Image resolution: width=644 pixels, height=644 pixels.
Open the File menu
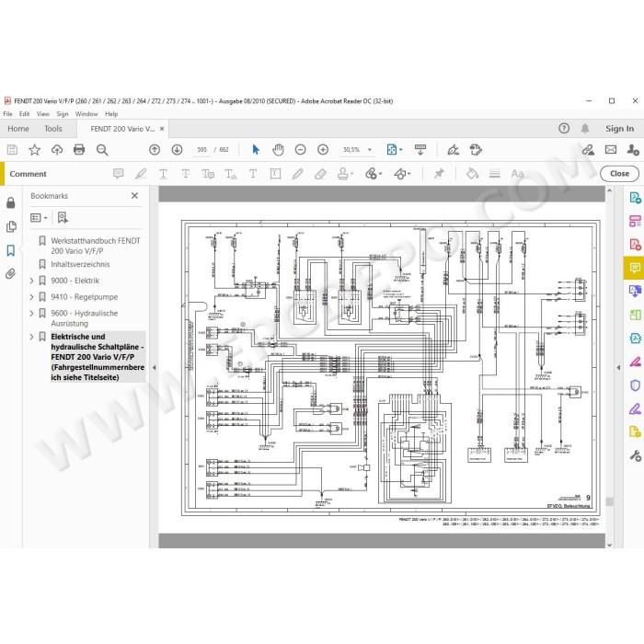pos(7,114)
